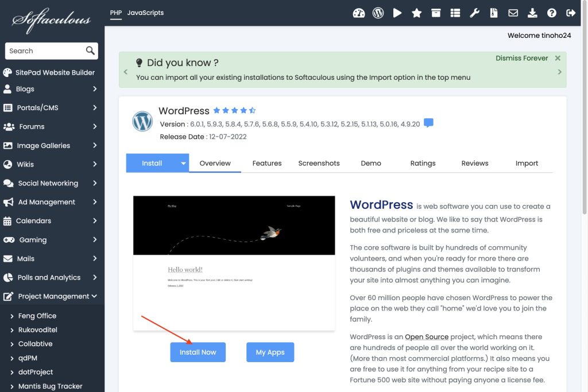The height and width of the screenshot is (392, 588).
Task: Expand the Ad Management category
Action: [x=50, y=201]
